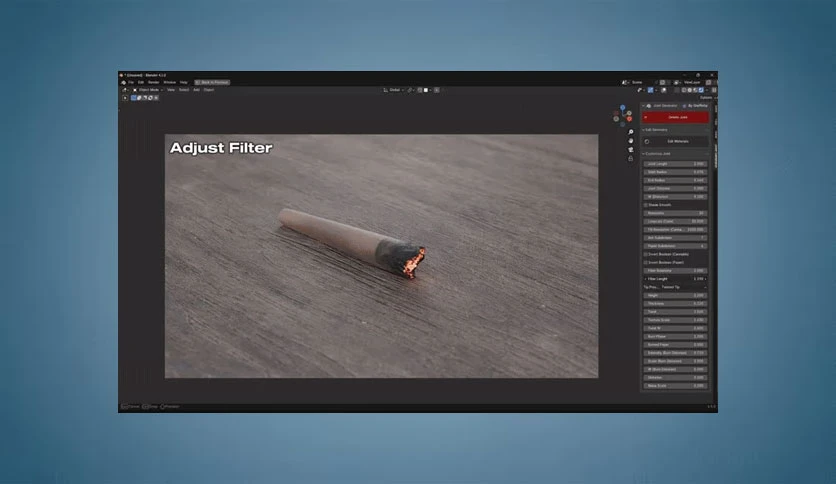Choose the invert selection mode icon

[150, 98]
